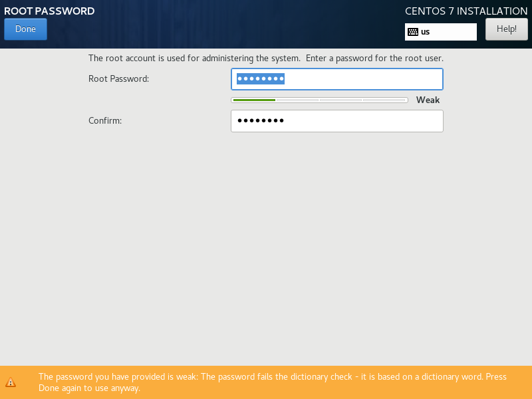
Task: Open the Help! button
Action: [x=507, y=29]
